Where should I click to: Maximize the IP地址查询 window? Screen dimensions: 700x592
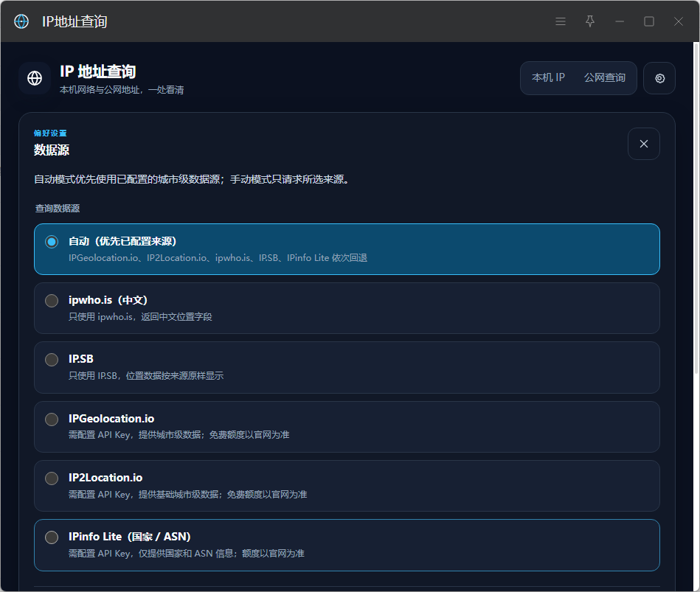click(x=648, y=21)
